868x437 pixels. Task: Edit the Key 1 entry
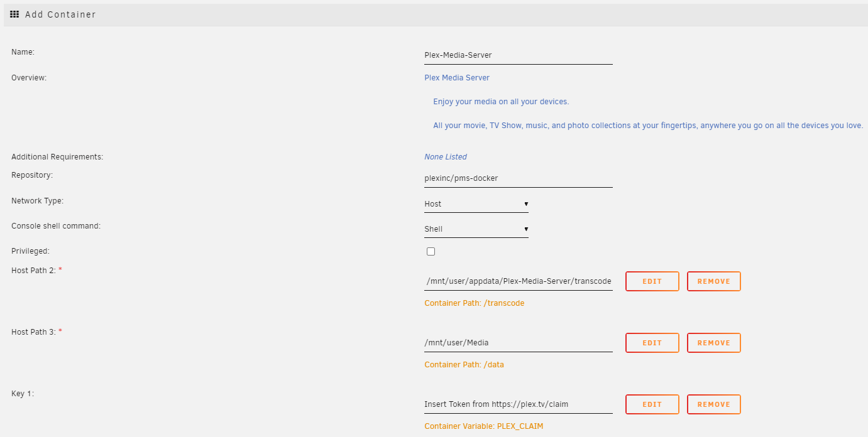click(652, 404)
